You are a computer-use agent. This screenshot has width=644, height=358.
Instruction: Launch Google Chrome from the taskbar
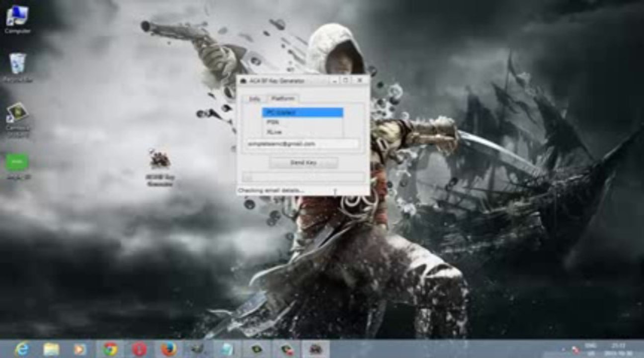pos(110,349)
